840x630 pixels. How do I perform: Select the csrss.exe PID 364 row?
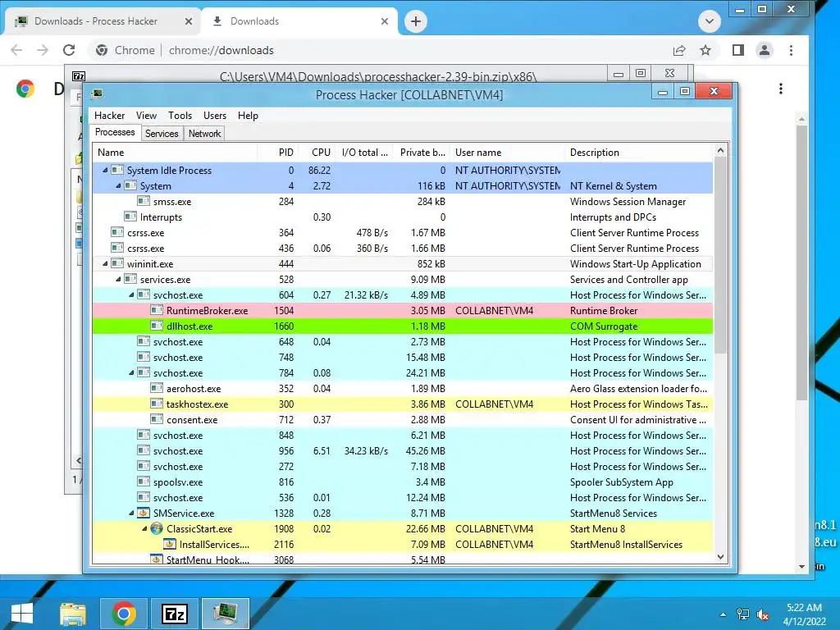[x=403, y=232]
